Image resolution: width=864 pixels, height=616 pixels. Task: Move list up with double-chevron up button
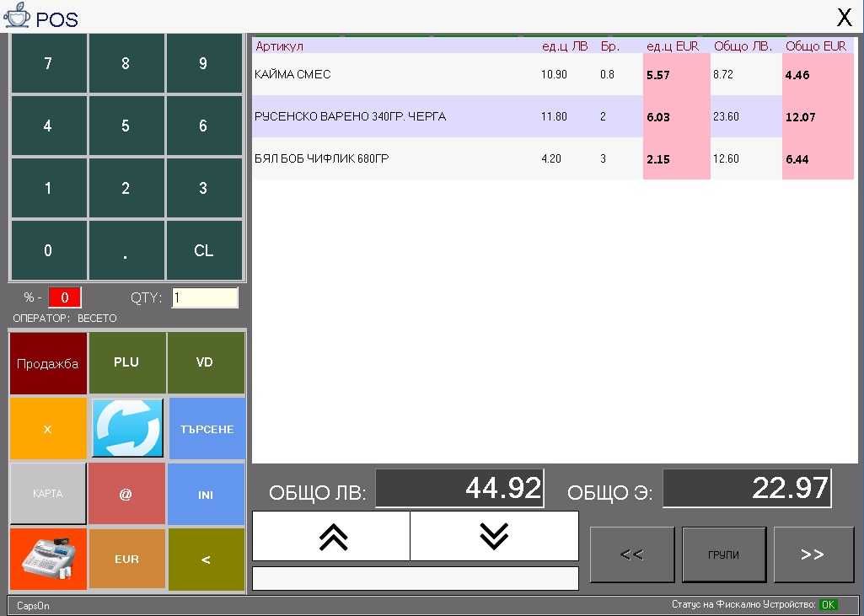coord(331,536)
